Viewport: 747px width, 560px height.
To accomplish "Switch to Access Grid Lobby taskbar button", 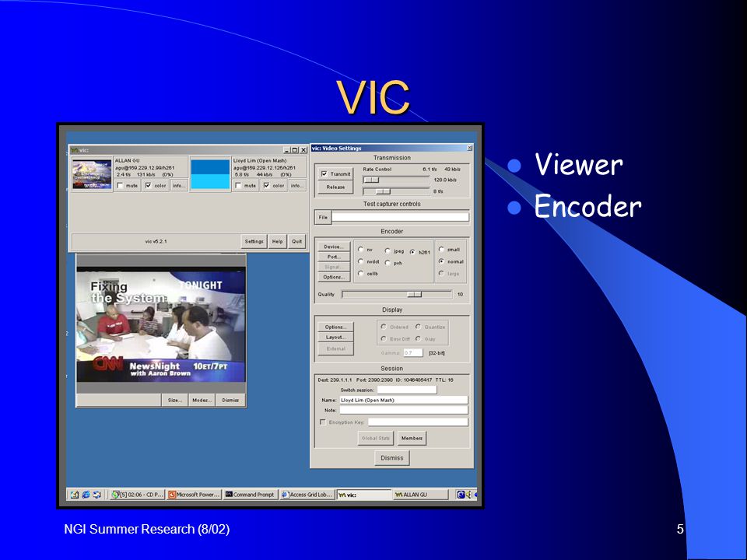I will point(307,495).
